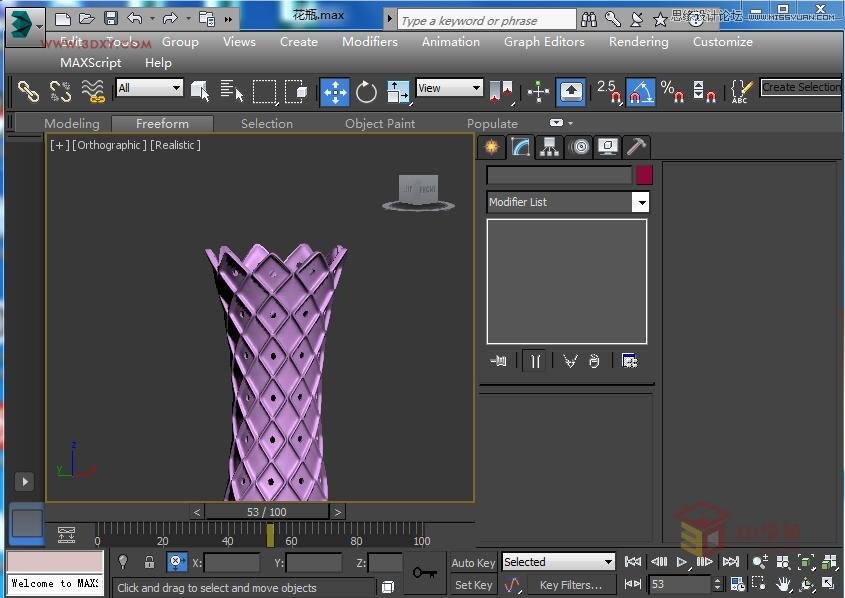This screenshot has height=598, width=845.
Task: Select the Select and Move tool
Action: [x=334, y=92]
